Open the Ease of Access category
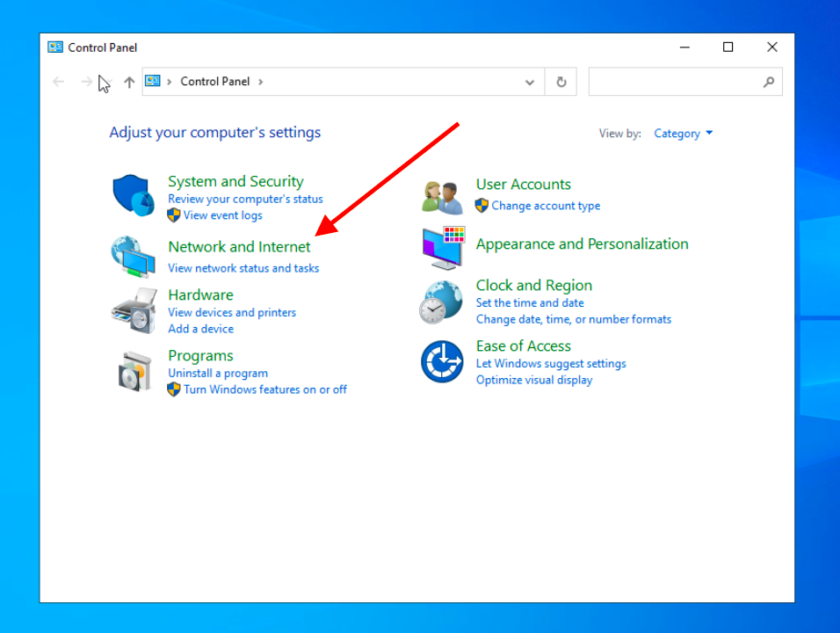Viewport: 840px width, 633px height. click(524, 346)
